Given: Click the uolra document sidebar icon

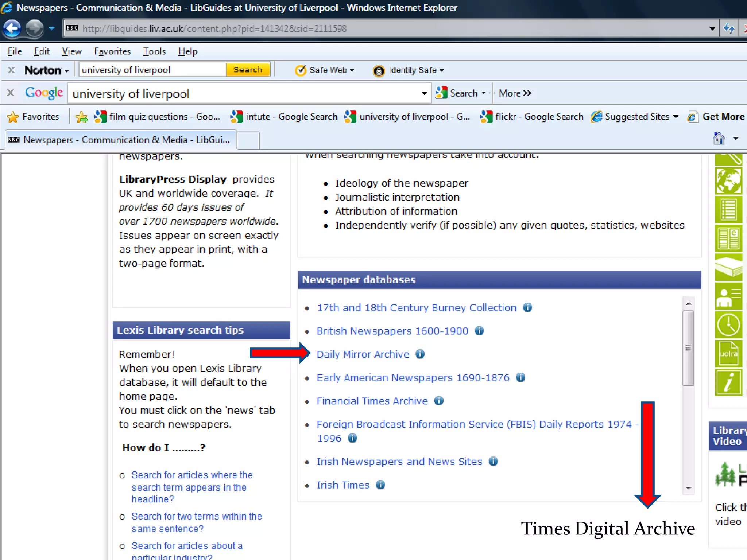Looking at the screenshot, I should (x=728, y=353).
